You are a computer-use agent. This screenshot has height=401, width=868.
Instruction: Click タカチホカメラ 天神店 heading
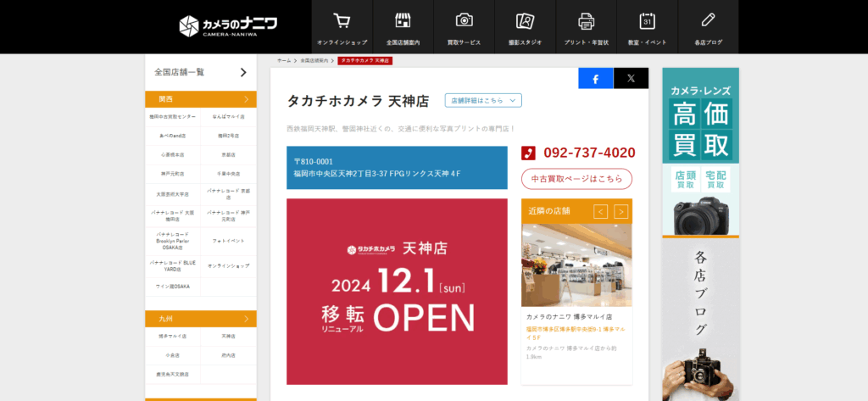(x=359, y=101)
